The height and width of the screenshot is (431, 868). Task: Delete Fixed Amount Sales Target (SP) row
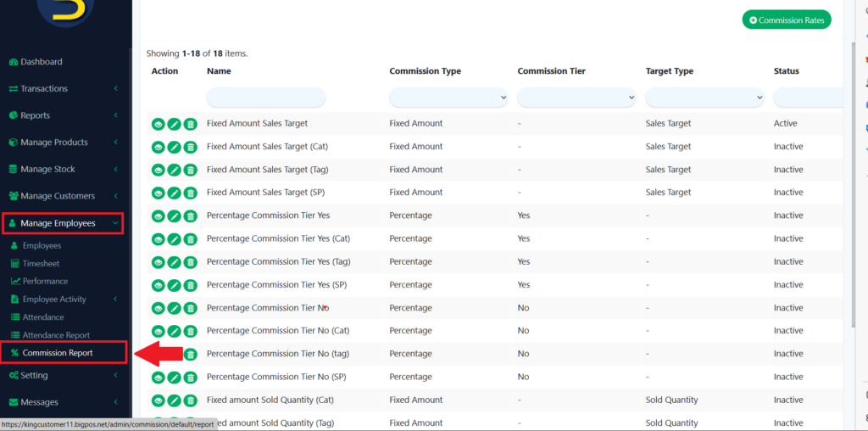pyautogui.click(x=191, y=193)
